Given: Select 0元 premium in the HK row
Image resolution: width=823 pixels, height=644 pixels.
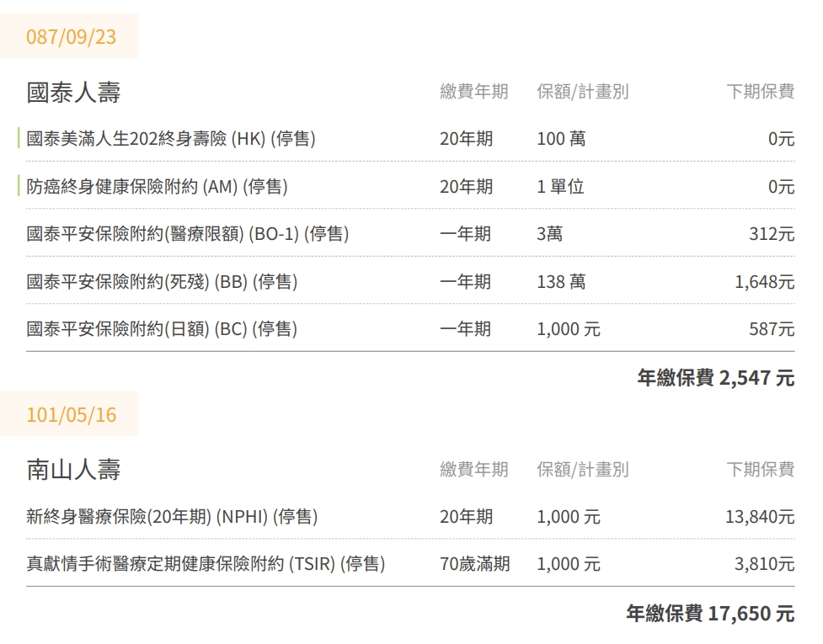Looking at the screenshot, I should click(x=781, y=139).
